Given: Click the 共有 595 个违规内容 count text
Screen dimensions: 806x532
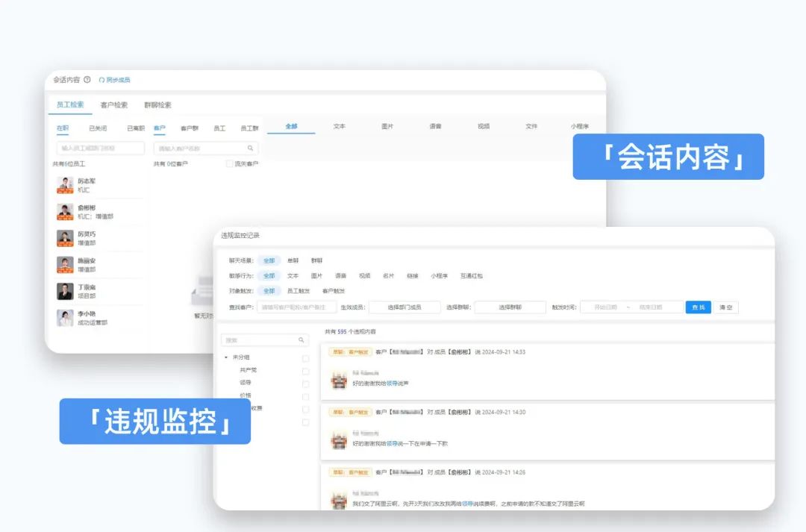Looking at the screenshot, I should pyautogui.click(x=350, y=332).
